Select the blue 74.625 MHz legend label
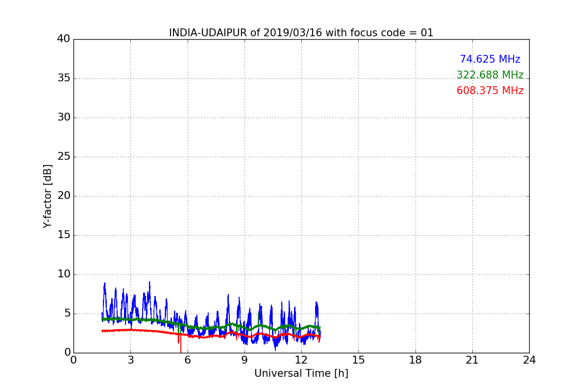This screenshot has height=392, width=588. click(490, 59)
